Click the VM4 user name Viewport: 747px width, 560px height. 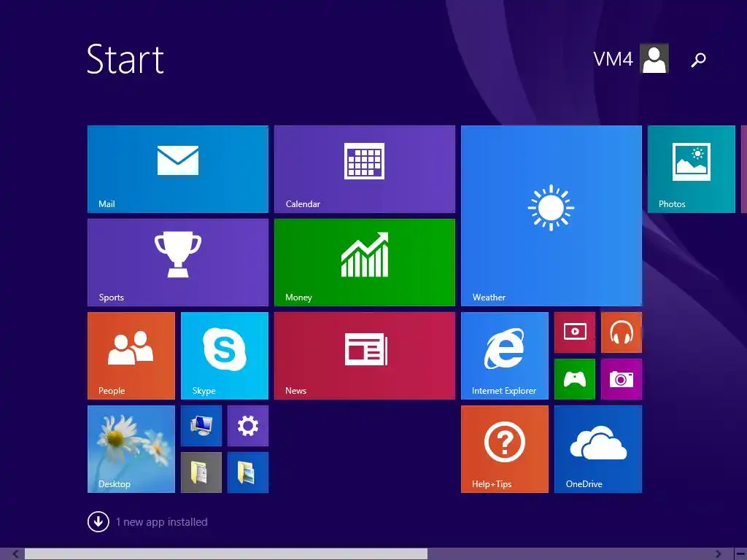pyautogui.click(x=613, y=59)
